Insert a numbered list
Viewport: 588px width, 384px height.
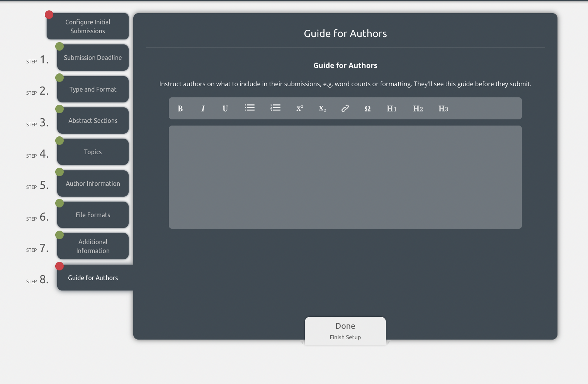tap(275, 108)
